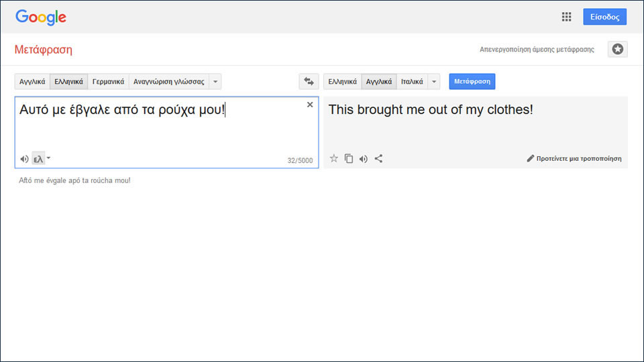Select Ιταλικά as target language
The image size is (644, 362).
click(412, 81)
